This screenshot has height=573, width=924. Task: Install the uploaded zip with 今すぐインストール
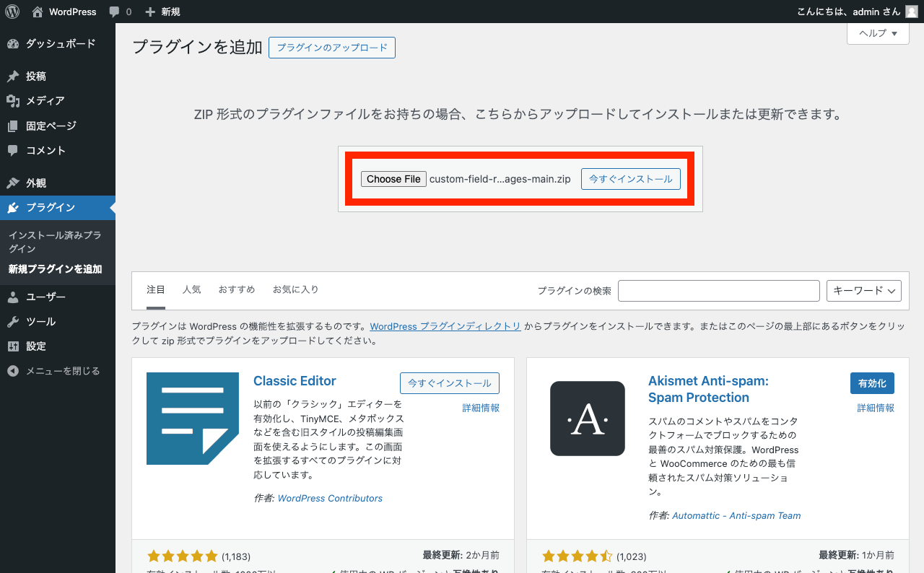click(x=631, y=179)
